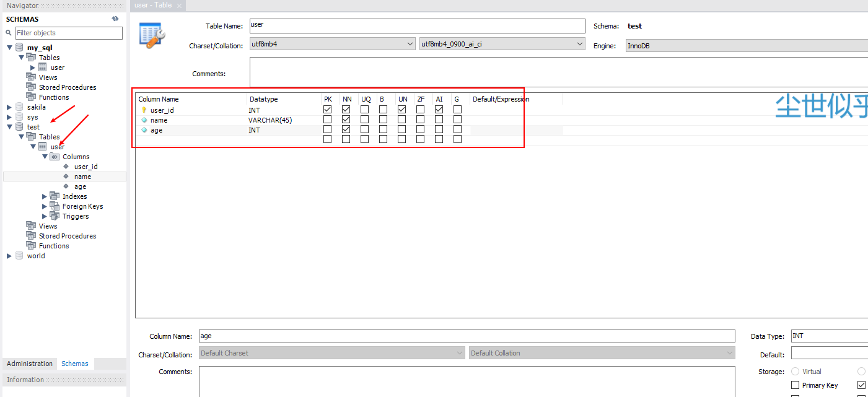Switch to the Schemas tab
This screenshot has width=868, height=397.
coord(75,364)
